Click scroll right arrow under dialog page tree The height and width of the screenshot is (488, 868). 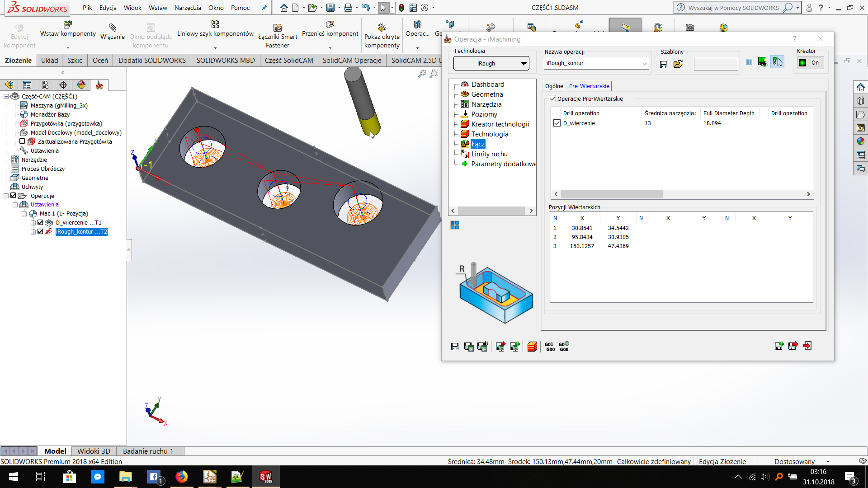[x=531, y=211]
